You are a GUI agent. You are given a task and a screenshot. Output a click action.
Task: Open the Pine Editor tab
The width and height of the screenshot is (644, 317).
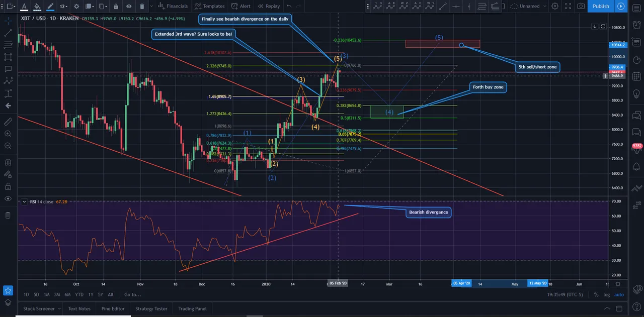click(113, 308)
